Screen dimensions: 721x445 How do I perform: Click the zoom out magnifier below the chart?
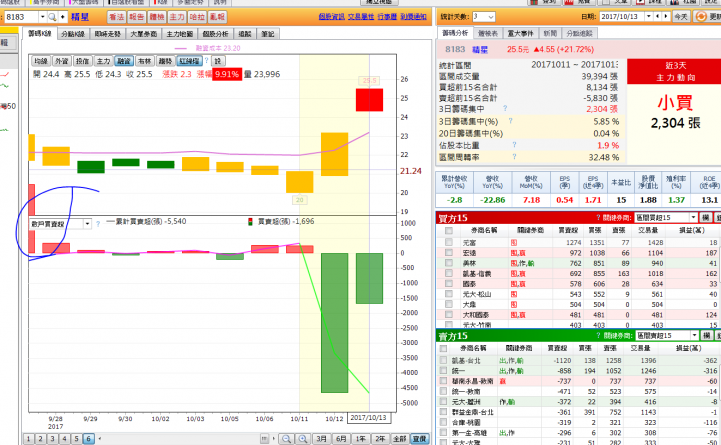coord(286,439)
